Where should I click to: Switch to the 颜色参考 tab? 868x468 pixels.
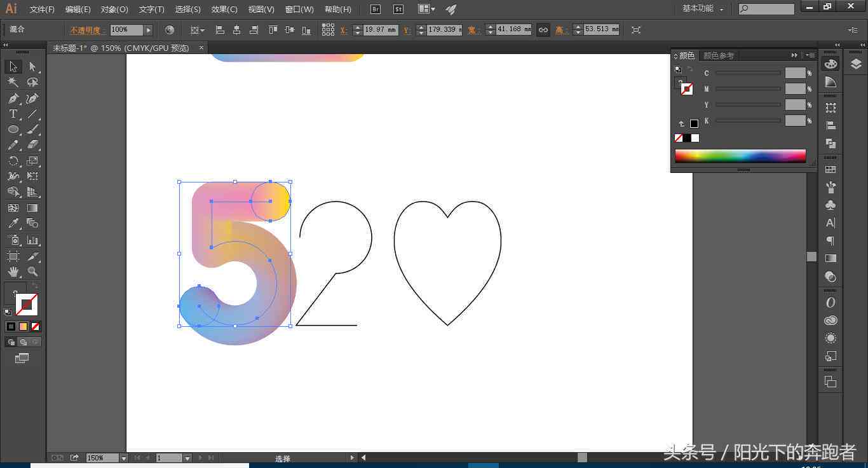(x=719, y=56)
